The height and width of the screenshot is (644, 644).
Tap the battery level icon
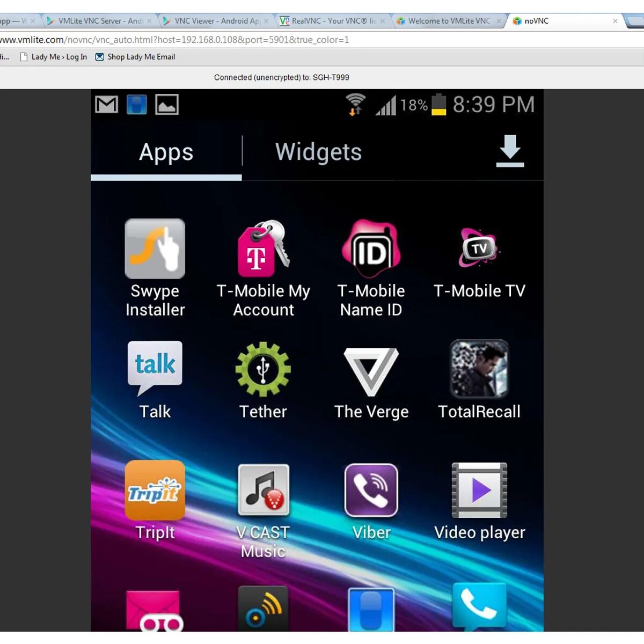click(439, 105)
